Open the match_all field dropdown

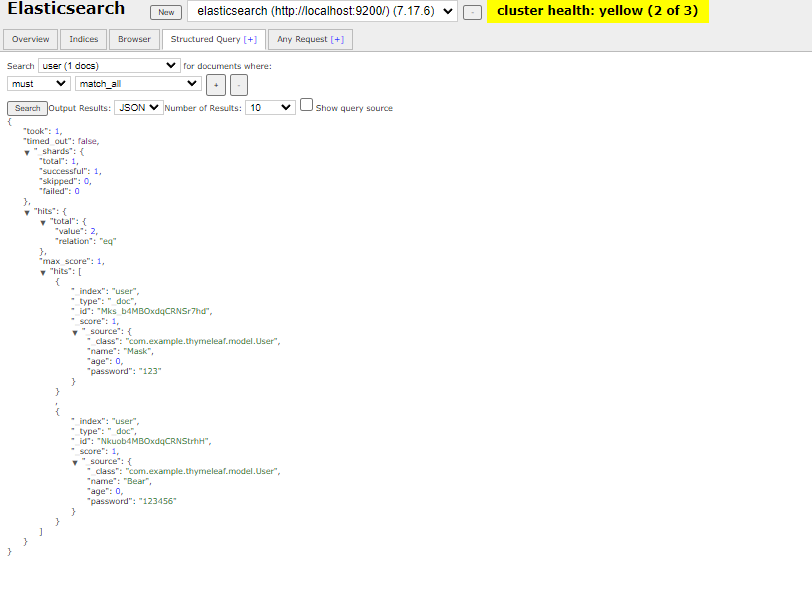click(138, 83)
